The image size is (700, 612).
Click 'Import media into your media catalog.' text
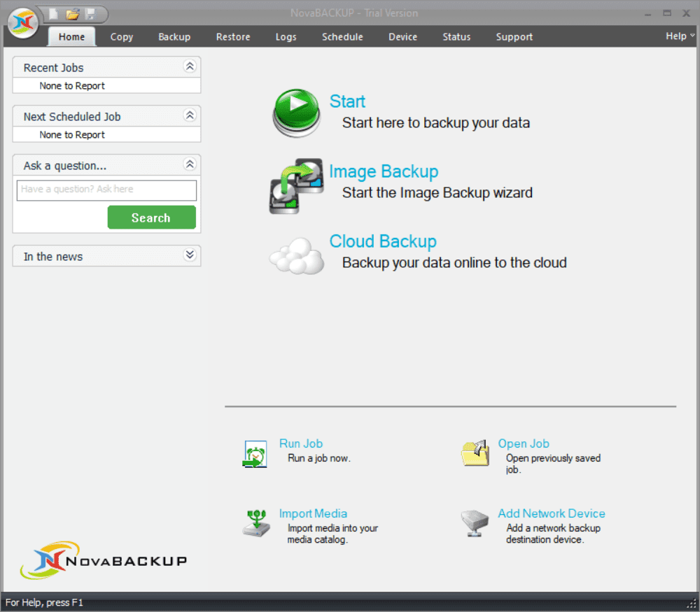[332, 534]
